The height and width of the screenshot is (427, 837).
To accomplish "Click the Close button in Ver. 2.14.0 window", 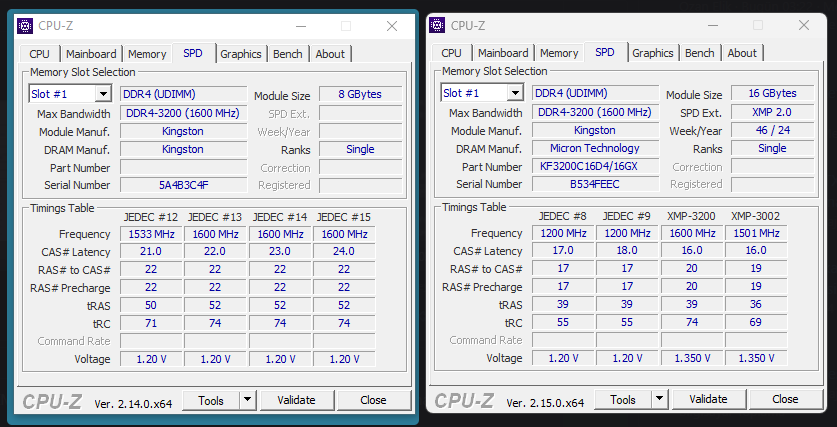I will (x=373, y=400).
